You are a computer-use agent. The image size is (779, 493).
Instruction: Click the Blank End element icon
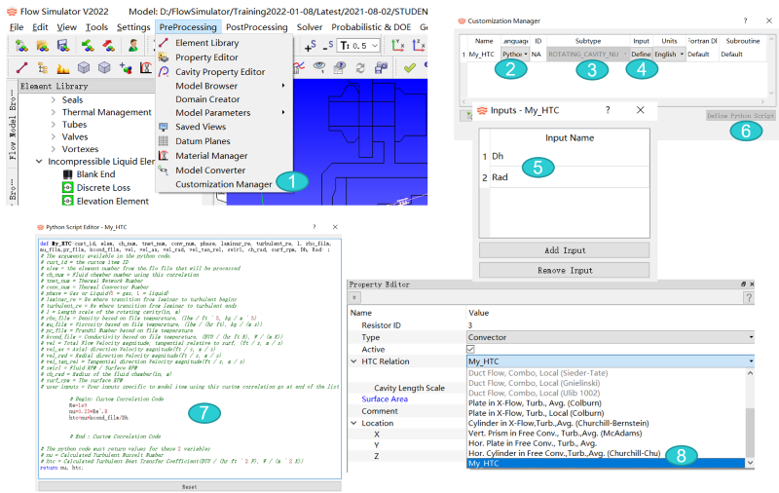click(x=68, y=174)
